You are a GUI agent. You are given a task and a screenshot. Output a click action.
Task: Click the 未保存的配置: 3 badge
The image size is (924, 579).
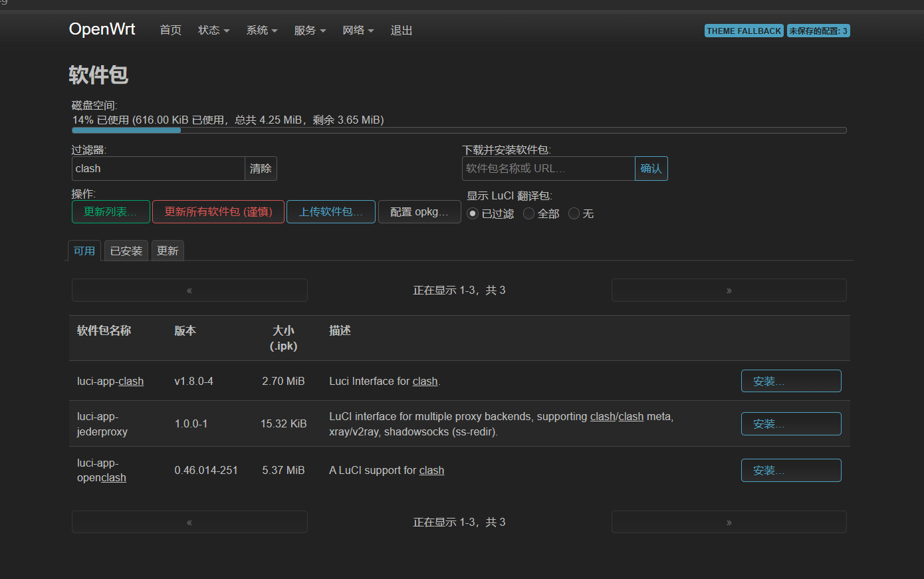818,31
